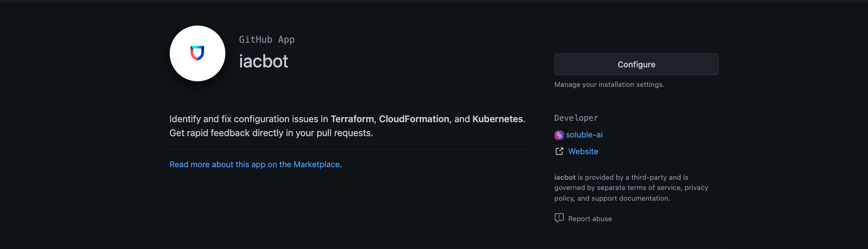Open the soluble-ai developer profile link

584,135
